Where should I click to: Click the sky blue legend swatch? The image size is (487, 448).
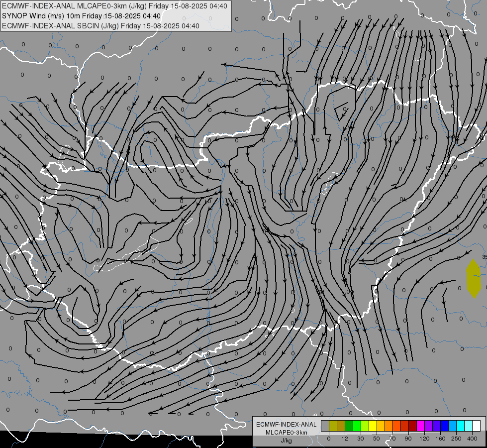coord(453,426)
